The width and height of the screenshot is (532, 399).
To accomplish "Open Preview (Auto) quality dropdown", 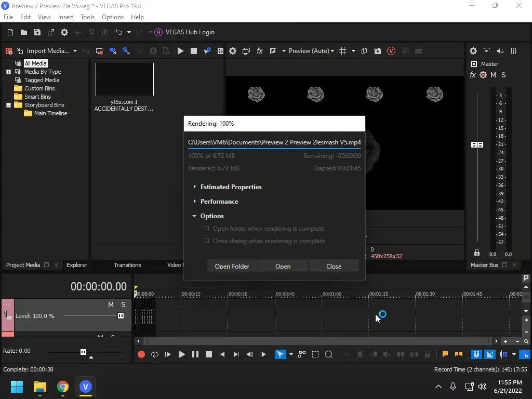I will pos(311,51).
